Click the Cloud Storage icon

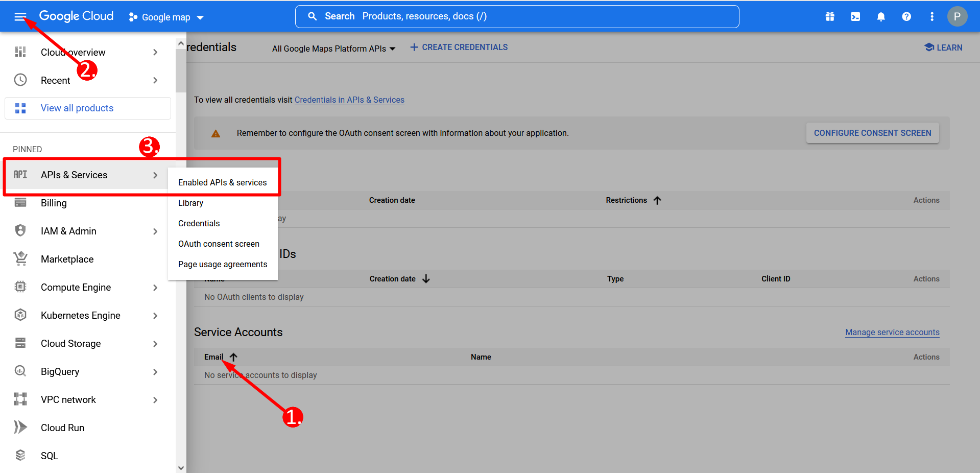[x=20, y=343]
